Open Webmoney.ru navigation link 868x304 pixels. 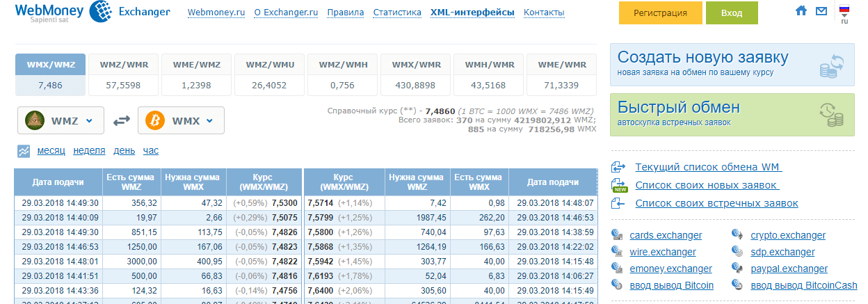coord(216,13)
